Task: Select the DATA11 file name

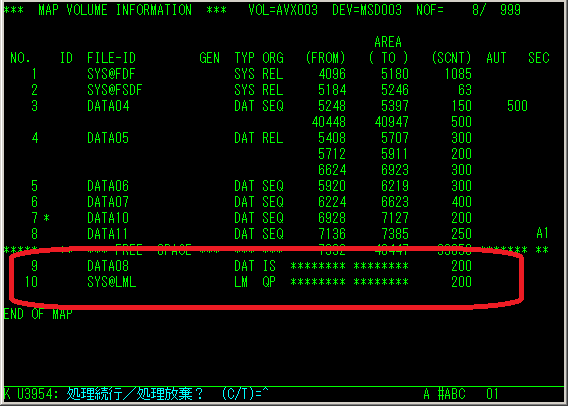Action: (108, 234)
